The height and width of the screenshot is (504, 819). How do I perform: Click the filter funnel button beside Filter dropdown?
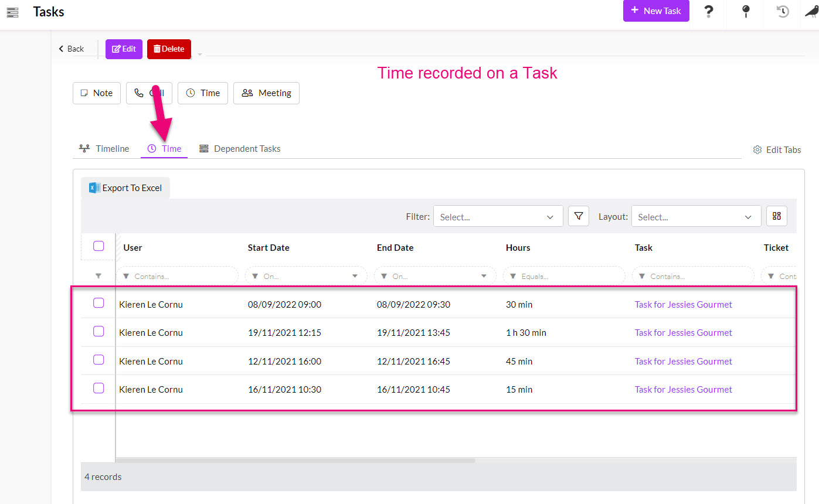(x=578, y=216)
